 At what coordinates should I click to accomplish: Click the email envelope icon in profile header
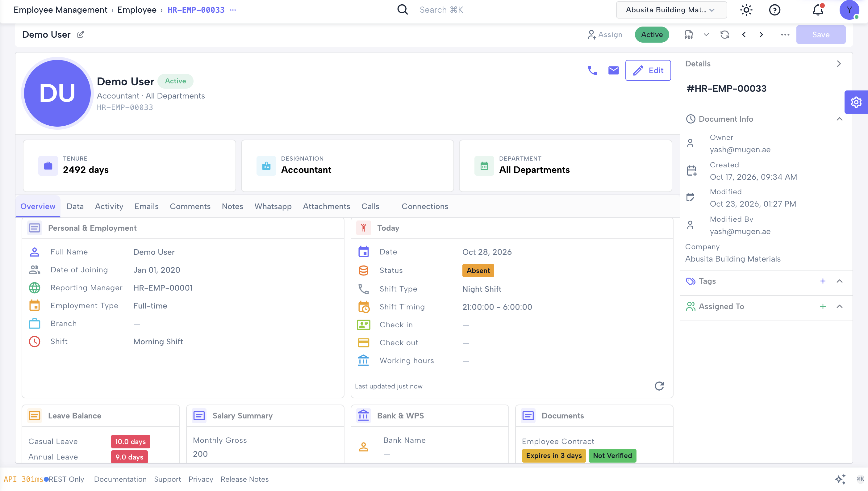(613, 70)
